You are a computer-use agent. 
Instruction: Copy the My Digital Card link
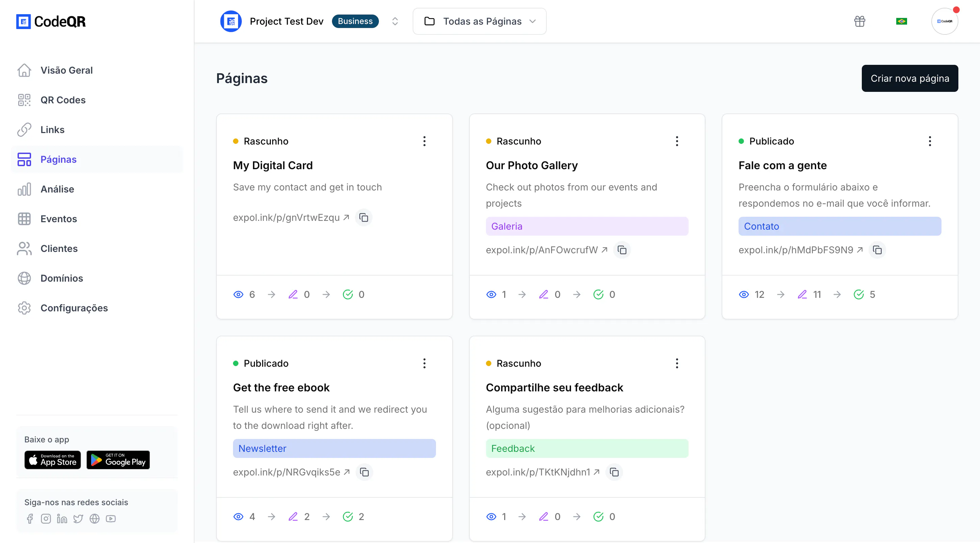pyautogui.click(x=364, y=217)
